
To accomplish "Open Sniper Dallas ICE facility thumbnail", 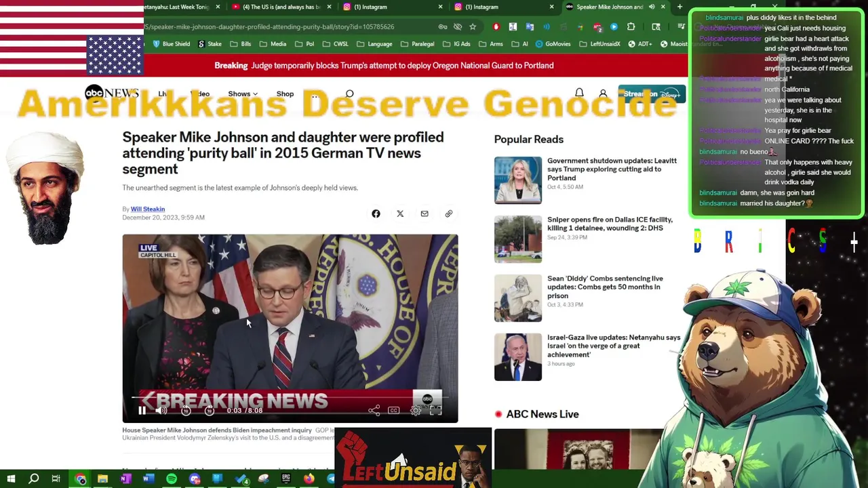I will point(518,239).
